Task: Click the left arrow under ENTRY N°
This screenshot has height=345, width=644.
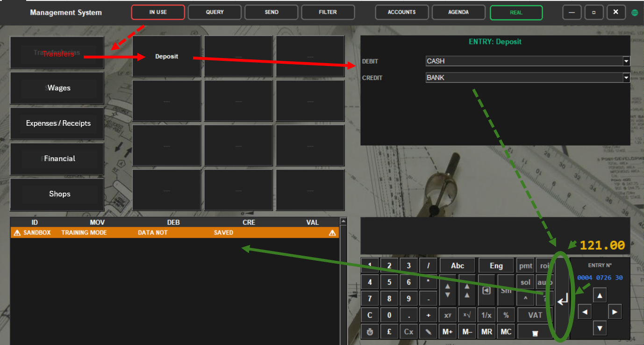Action: click(585, 312)
